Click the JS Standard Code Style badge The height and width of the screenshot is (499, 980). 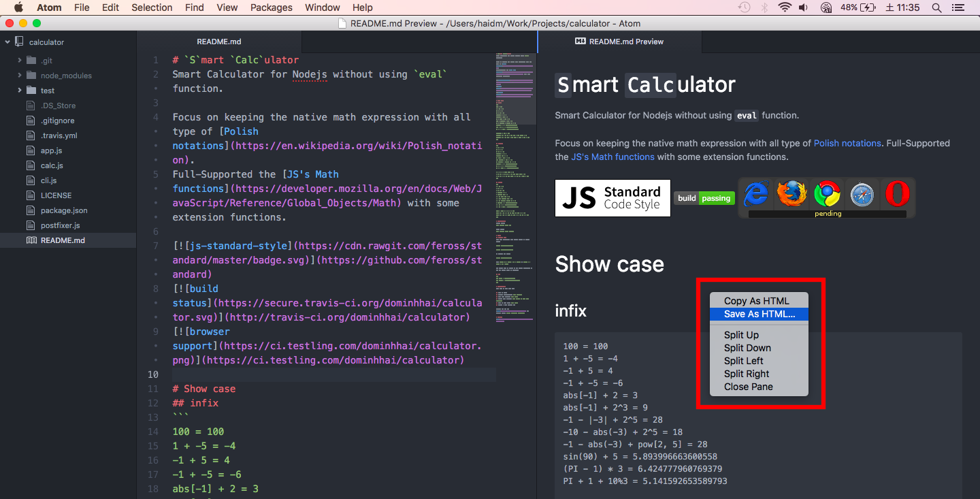612,198
